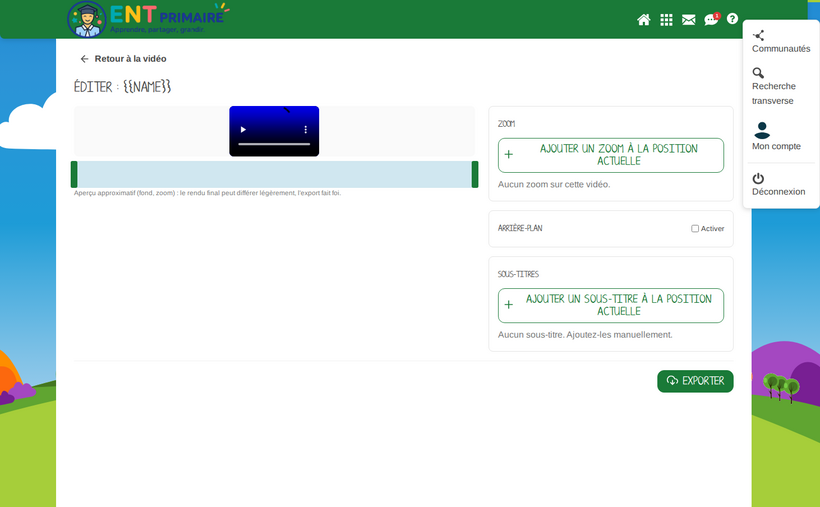Image resolution: width=820 pixels, height=507 pixels.
Task: Click the ZOOM section title
Action: pyautogui.click(x=506, y=124)
